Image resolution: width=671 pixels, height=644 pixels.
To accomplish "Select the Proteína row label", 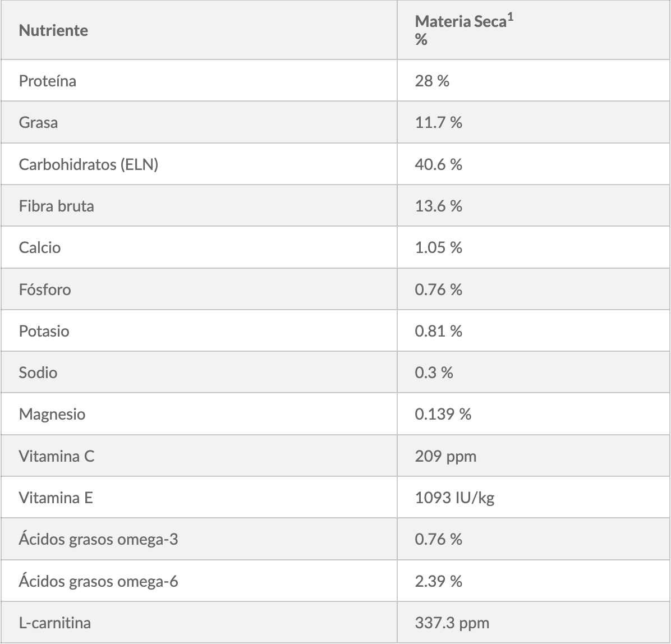I will (48, 81).
